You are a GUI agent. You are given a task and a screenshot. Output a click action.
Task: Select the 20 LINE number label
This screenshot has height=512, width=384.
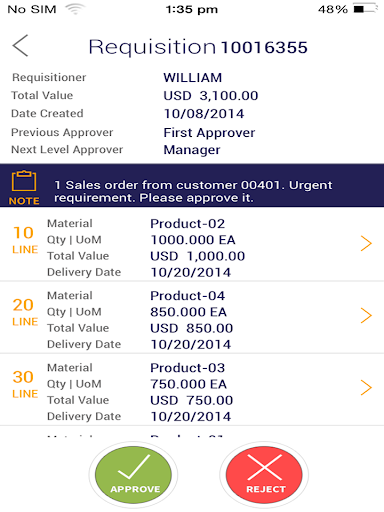25,312
